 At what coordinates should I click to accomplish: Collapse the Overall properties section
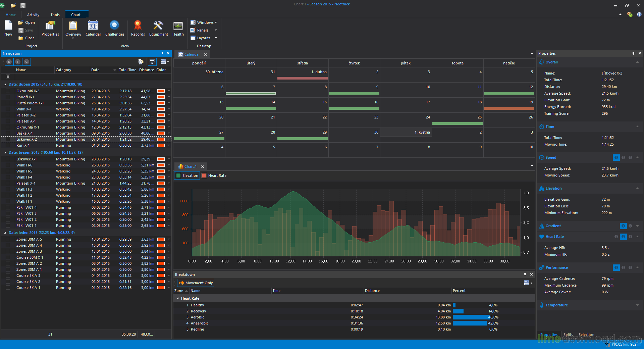637,62
